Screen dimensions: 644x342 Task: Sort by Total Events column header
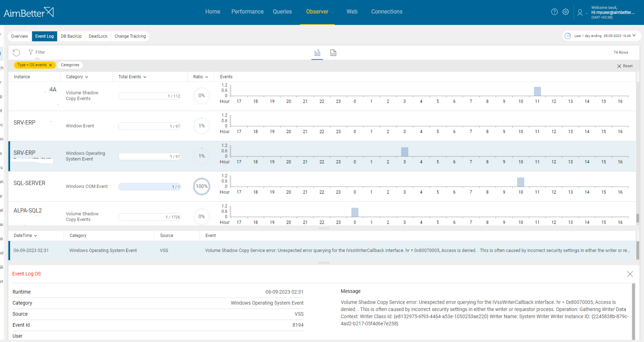[x=132, y=77]
